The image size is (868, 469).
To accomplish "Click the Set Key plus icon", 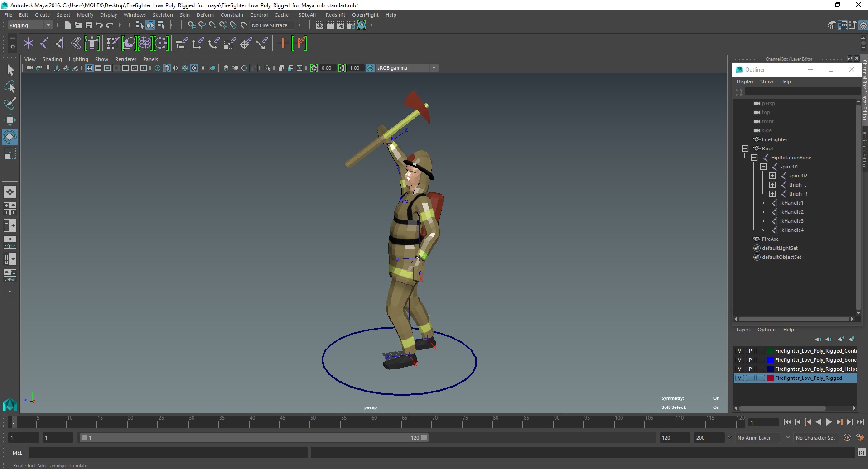I will click(283, 43).
